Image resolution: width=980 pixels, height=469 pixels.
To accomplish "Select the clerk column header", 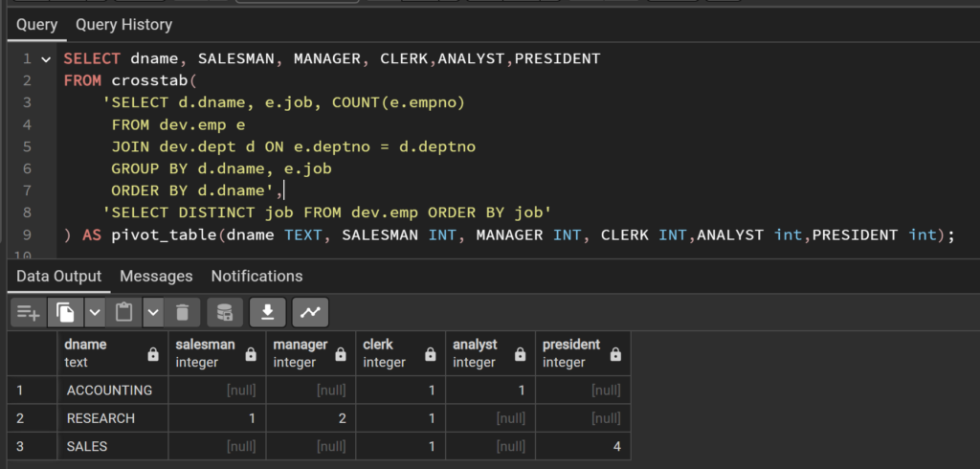I will (x=401, y=353).
